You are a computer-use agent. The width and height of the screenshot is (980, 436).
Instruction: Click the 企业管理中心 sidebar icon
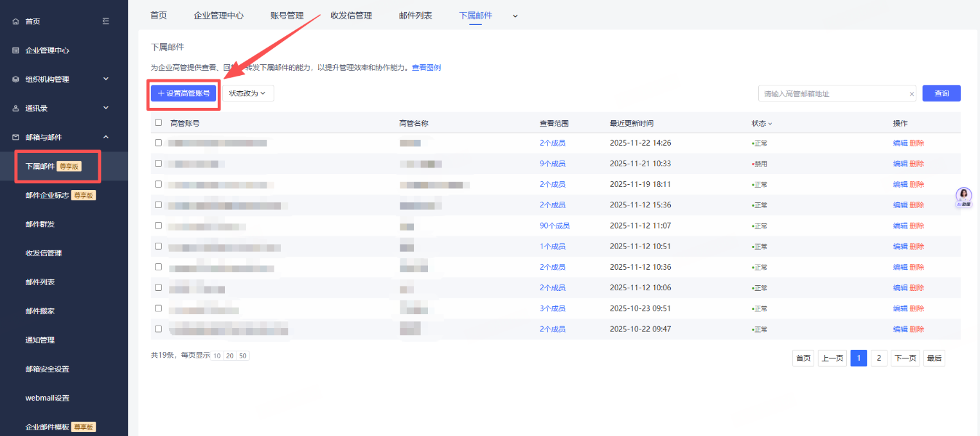click(x=16, y=50)
